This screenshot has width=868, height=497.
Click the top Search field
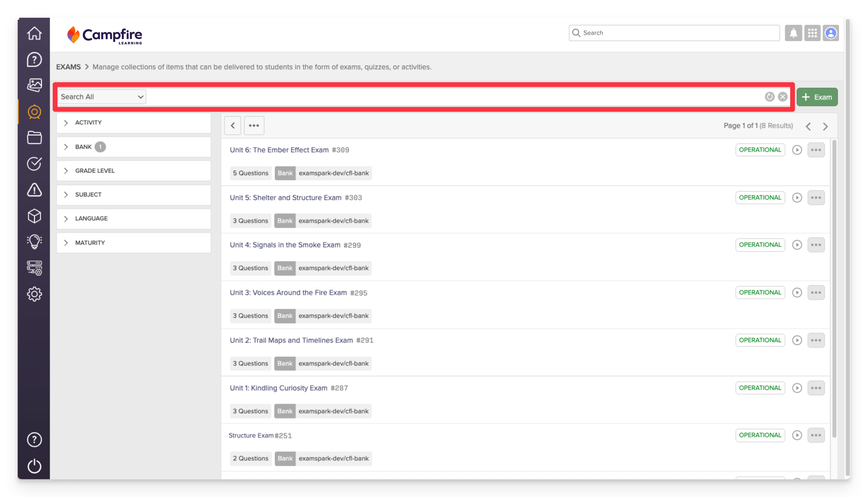point(674,33)
